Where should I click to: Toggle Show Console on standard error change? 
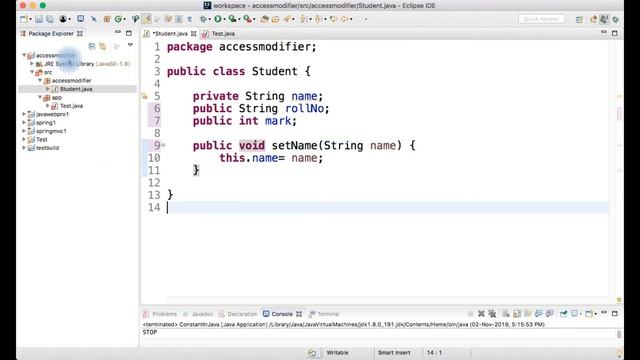tap(550, 313)
